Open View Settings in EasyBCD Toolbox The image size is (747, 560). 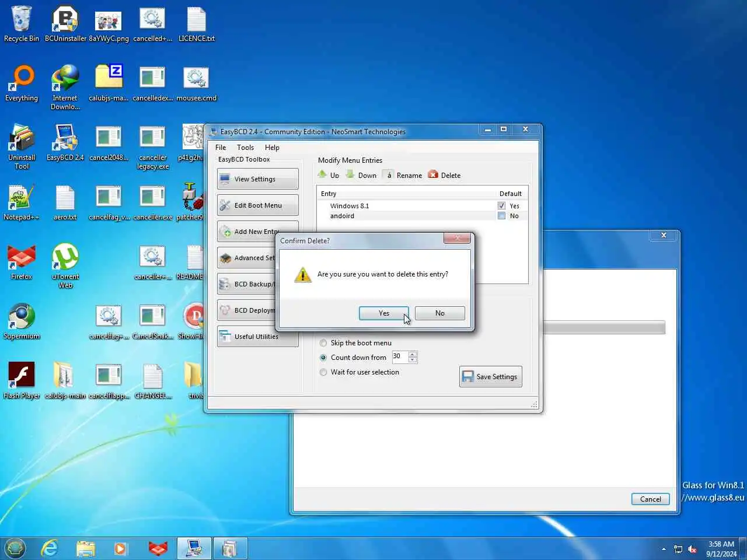[x=257, y=179]
